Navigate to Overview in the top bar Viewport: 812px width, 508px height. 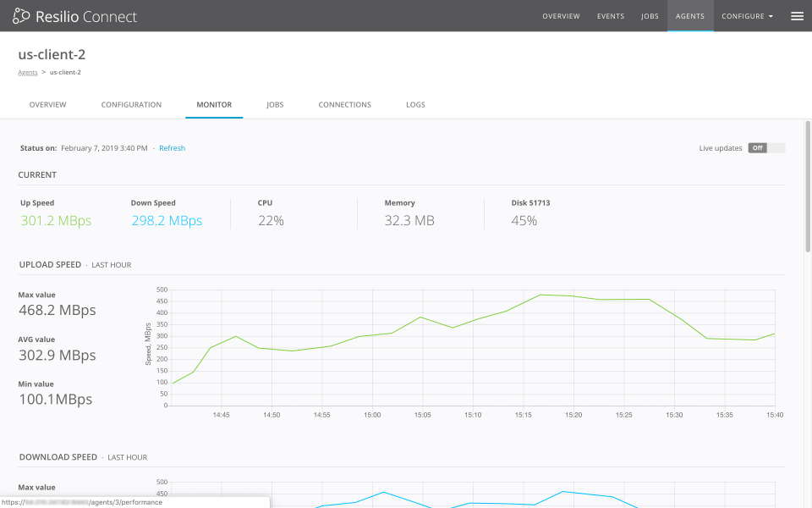point(561,15)
